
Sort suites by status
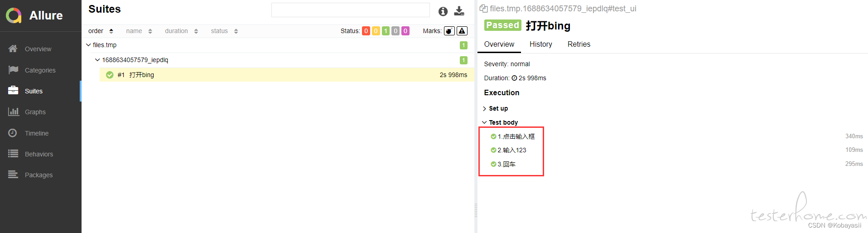[224, 31]
